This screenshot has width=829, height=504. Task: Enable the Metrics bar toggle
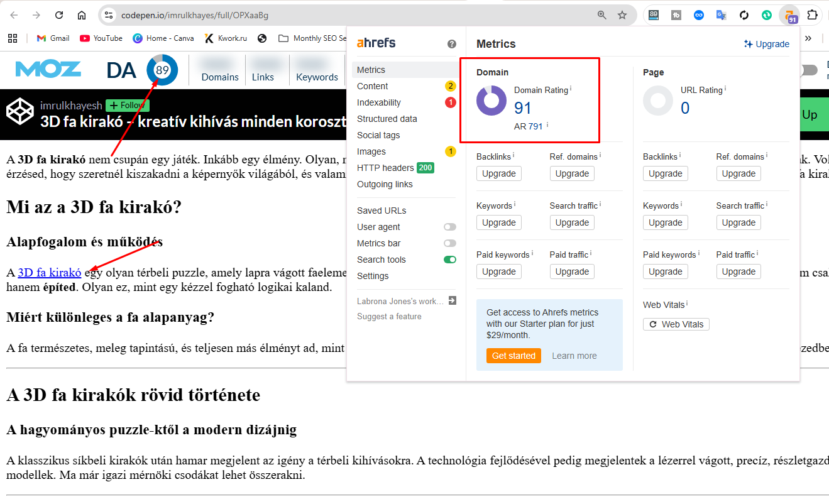click(450, 243)
